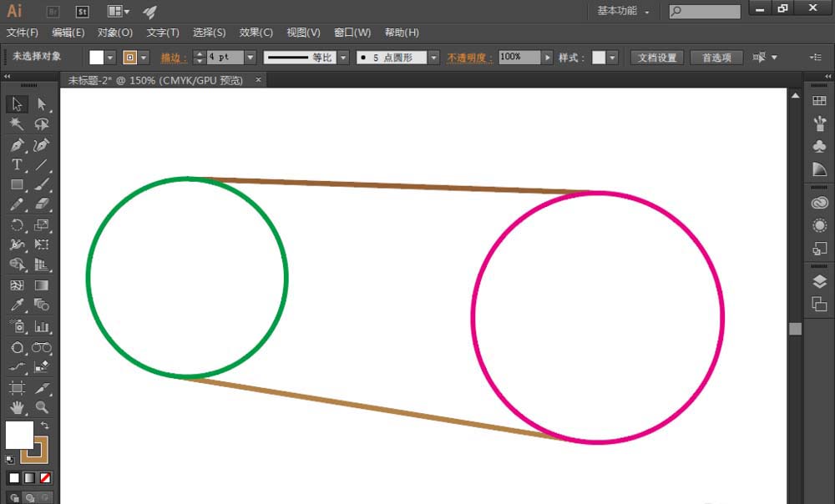The image size is (835, 504).
Task: Select the Lasso tool
Action: [x=42, y=124]
